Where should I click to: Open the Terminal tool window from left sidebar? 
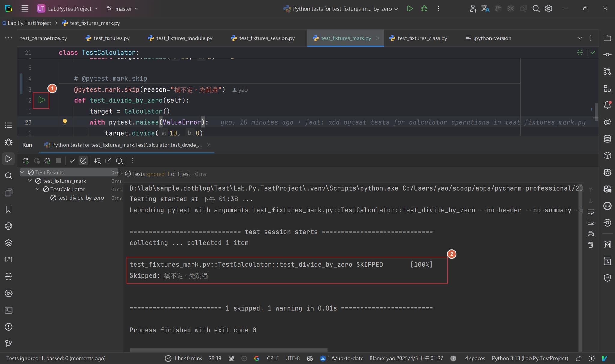pos(8,310)
